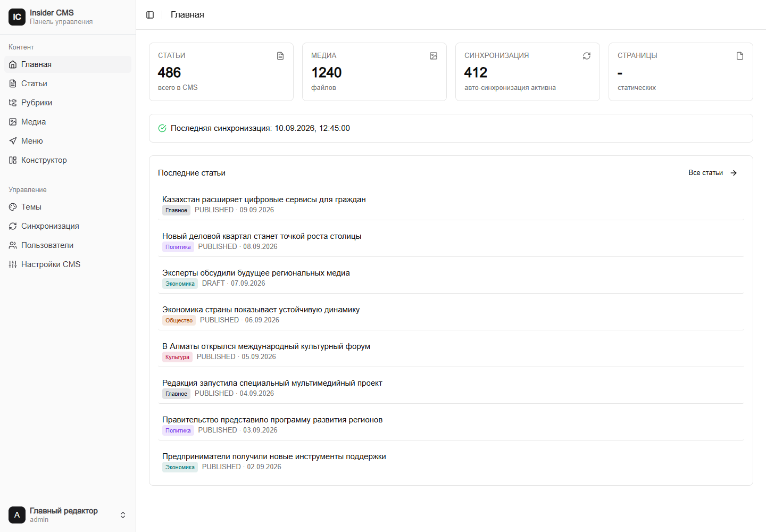This screenshot has height=532, width=766.
Task: Go to Рубрики in sidebar
Action: click(68, 103)
